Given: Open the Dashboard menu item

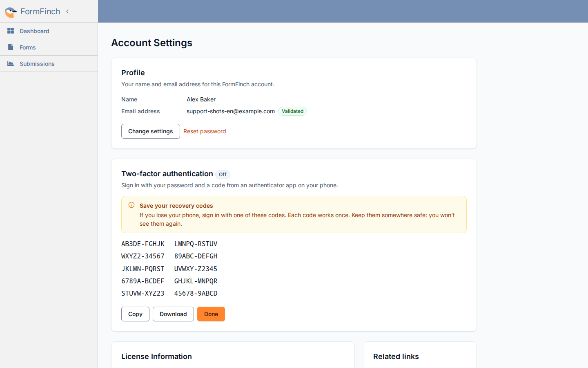Looking at the screenshot, I should 49,31.
